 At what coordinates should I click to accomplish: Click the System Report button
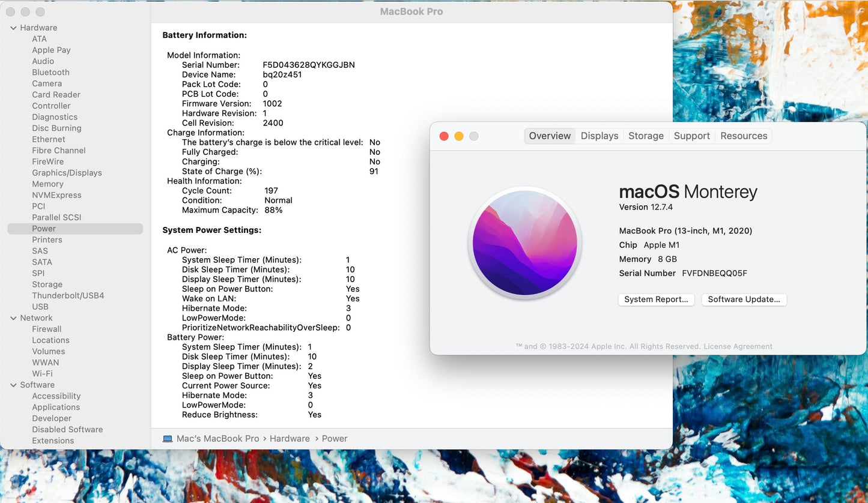click(656, 300)
